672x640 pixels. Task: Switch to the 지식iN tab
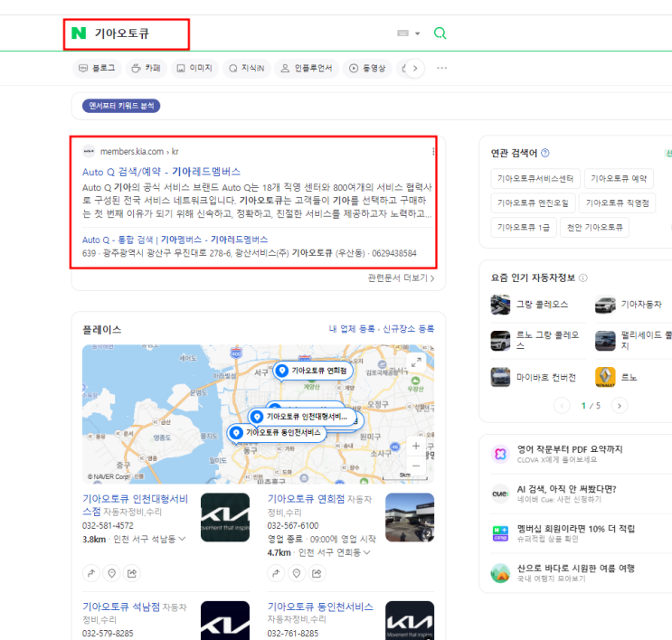[246, 68]
